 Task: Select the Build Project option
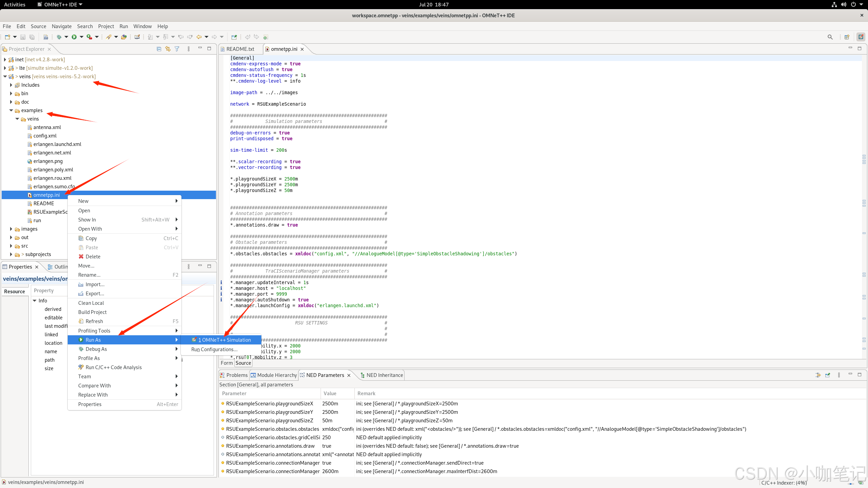pyautogui.click(x=92, y=312)
